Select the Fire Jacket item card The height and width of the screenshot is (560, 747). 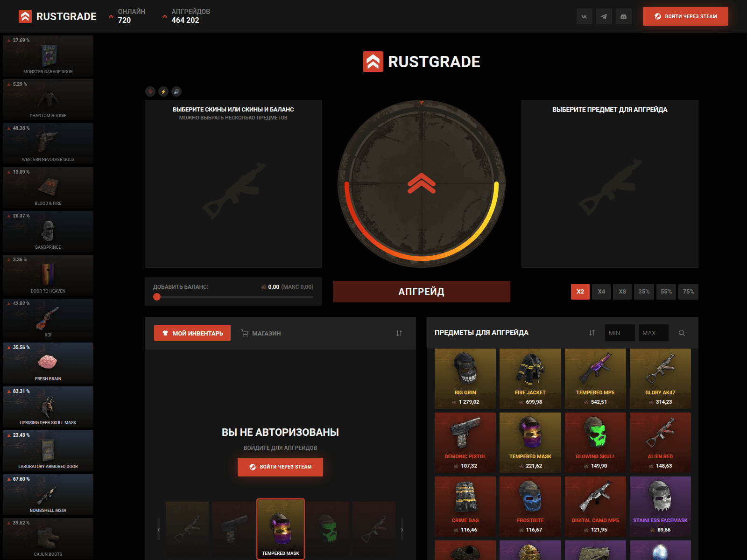(530, 378)
